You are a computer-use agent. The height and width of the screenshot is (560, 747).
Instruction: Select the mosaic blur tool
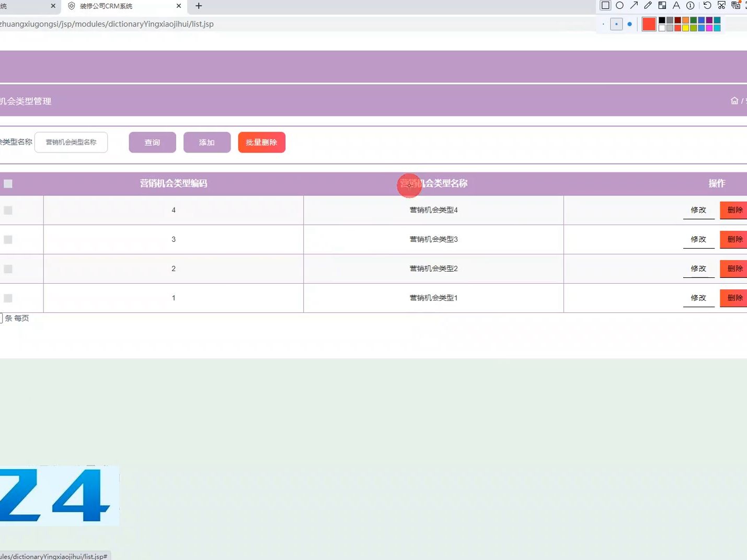pyautogui.click(x=662, y=5)
